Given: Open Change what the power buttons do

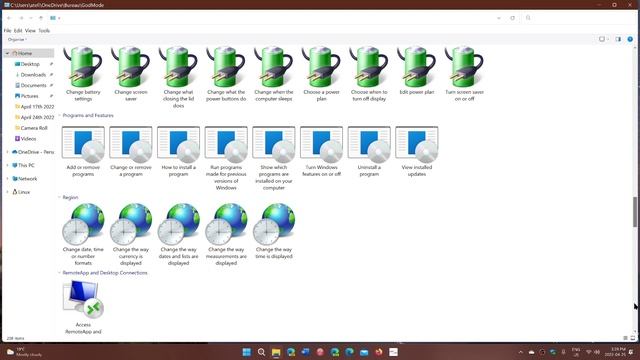Looking at the screenshot, I should (x=226, y=74).
